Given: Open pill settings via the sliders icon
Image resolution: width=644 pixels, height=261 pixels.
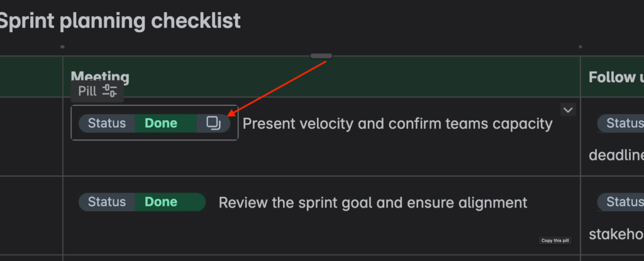Looking at the screenshot, I should [110, 91].
